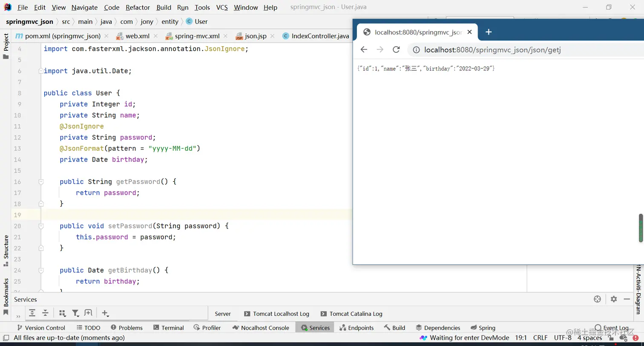Open the Problems tool window
The height and width of the screenshot is (346, 644).
[126, 328]
